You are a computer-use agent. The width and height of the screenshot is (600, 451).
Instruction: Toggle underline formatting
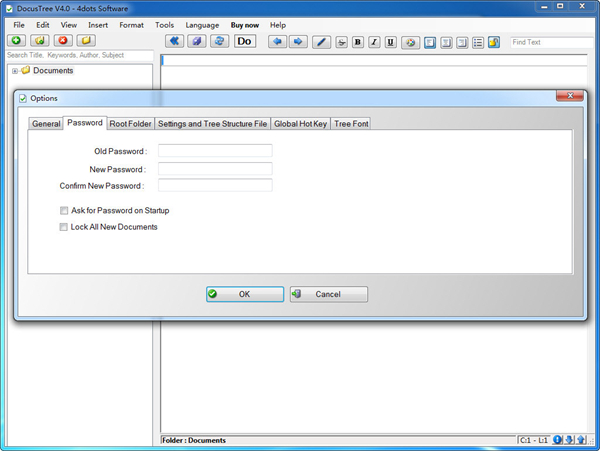point(390,42)
